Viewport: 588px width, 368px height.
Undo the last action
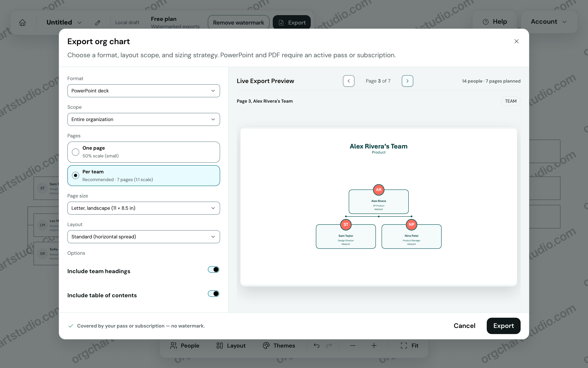click(316, 345)
